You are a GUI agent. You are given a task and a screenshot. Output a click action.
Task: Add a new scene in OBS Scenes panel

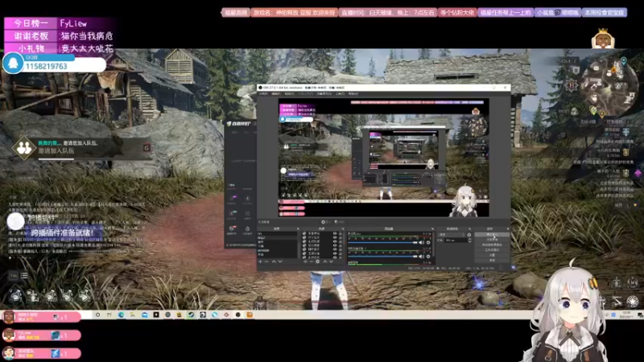click(x=260, y=261)
